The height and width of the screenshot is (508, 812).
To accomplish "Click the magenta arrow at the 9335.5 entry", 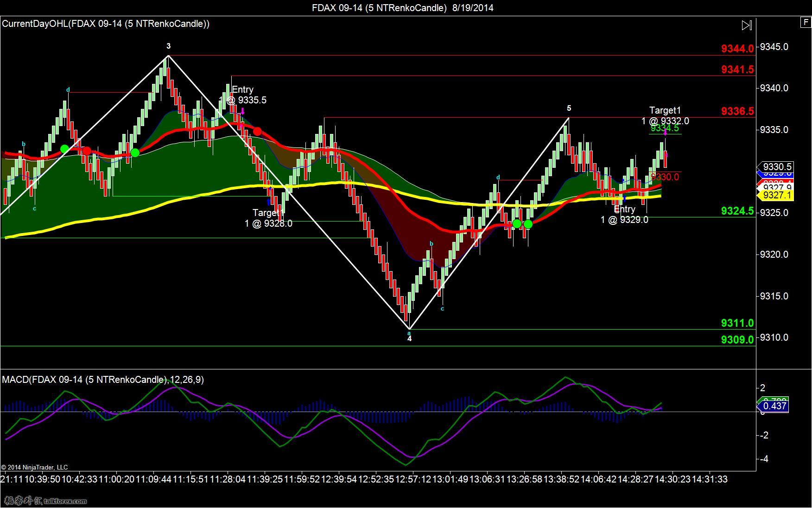I will (242, 111).
